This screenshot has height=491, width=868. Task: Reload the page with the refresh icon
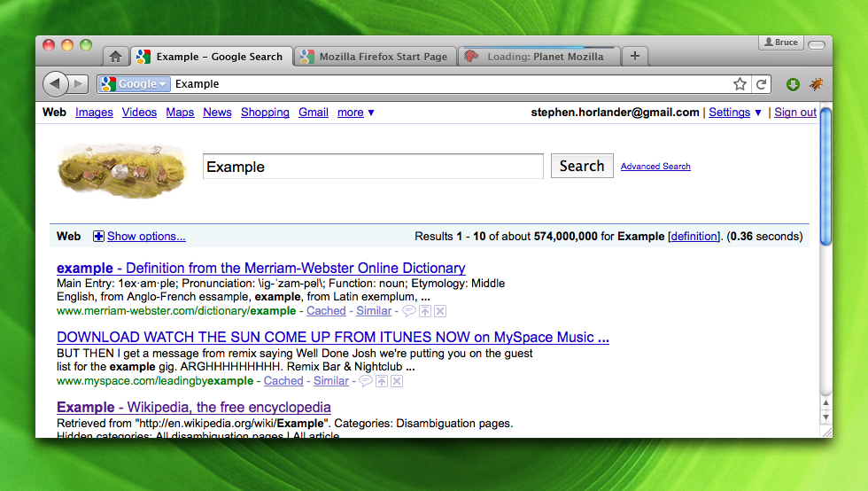coord(761,84)
